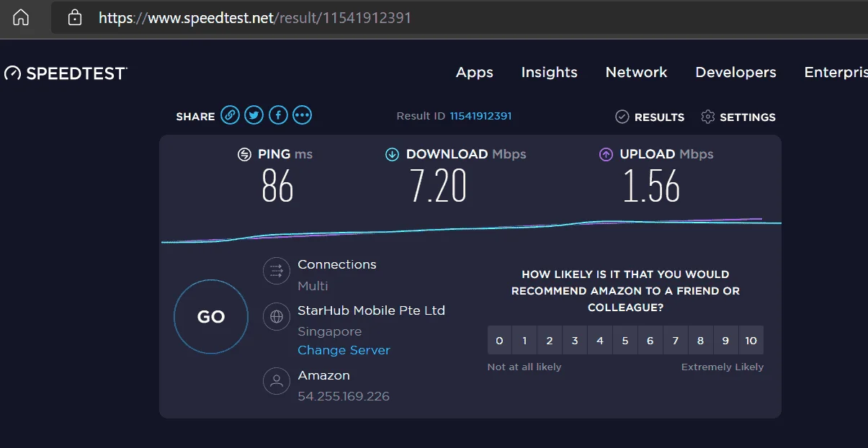
Task: Rate recommendation score 7
Action: pos(676,340)
